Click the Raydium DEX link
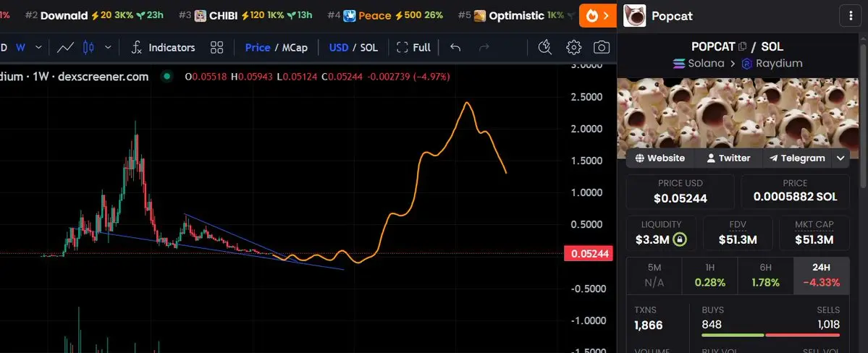The image size is (868, 353). click(x=772, y=63)
